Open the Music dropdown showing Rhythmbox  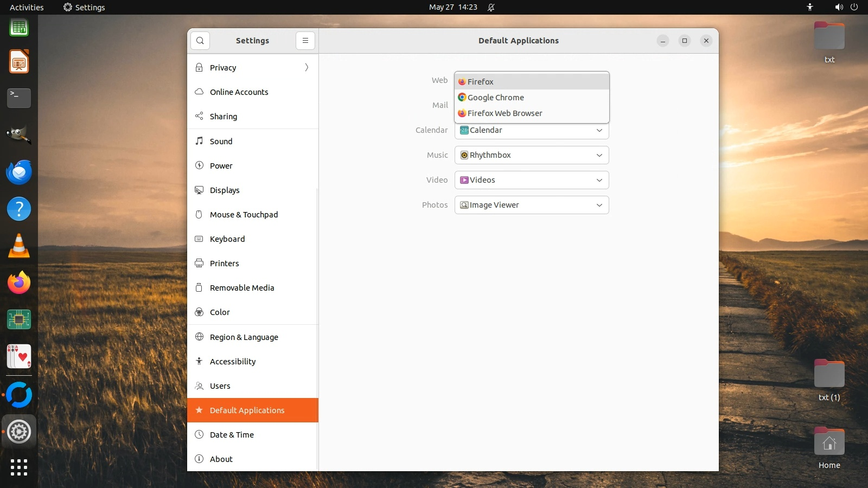click(531, 155)
